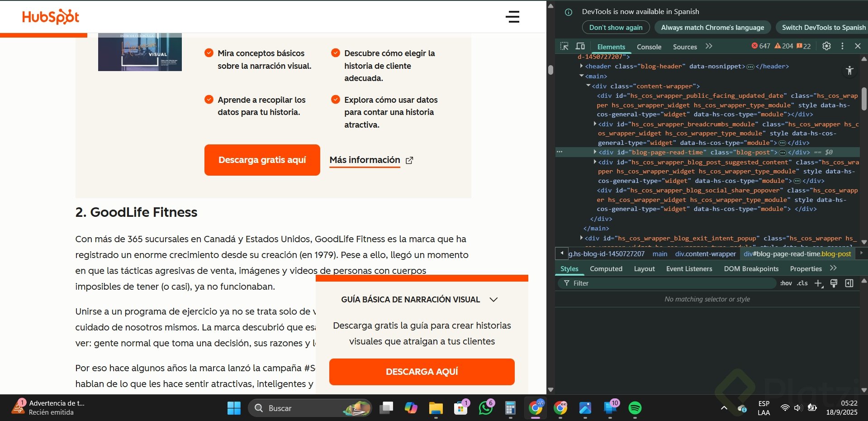The height and width of the screenshot is (421, 868).
Task: Open DevTools settings gear
Action: 826,46
